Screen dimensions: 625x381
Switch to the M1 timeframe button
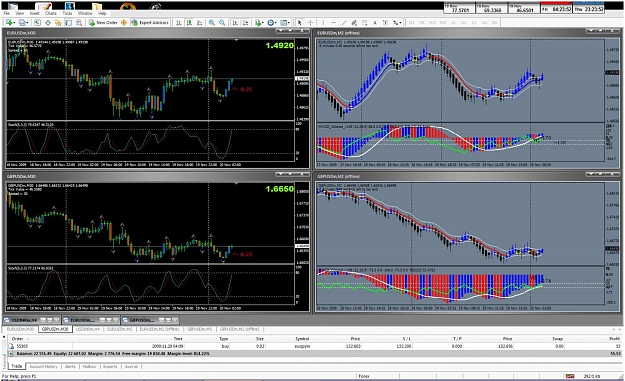pyautogui.click(x=412, y=23)
